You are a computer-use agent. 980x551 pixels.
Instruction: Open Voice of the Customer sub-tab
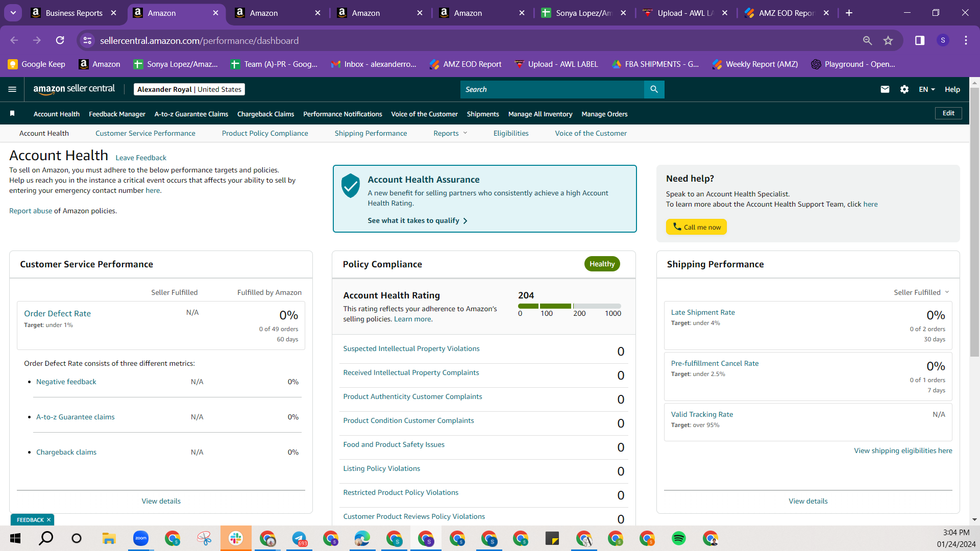coord(591,133)
